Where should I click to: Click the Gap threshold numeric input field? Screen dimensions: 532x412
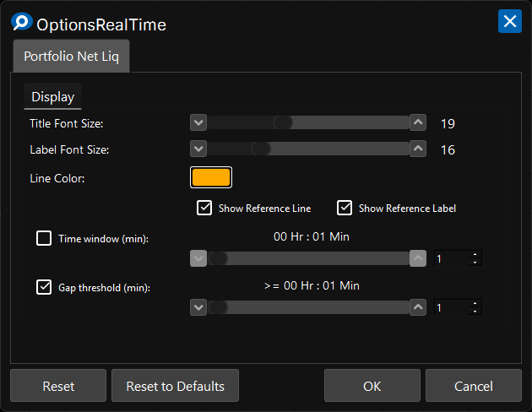(x=451, y=308)
